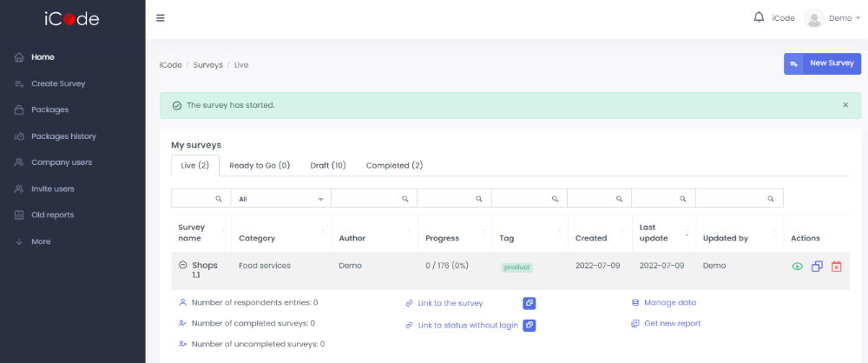Viewport: 868px width, 363px height.
Task: Click the Survey name search filter field
Action: [196, 199]
